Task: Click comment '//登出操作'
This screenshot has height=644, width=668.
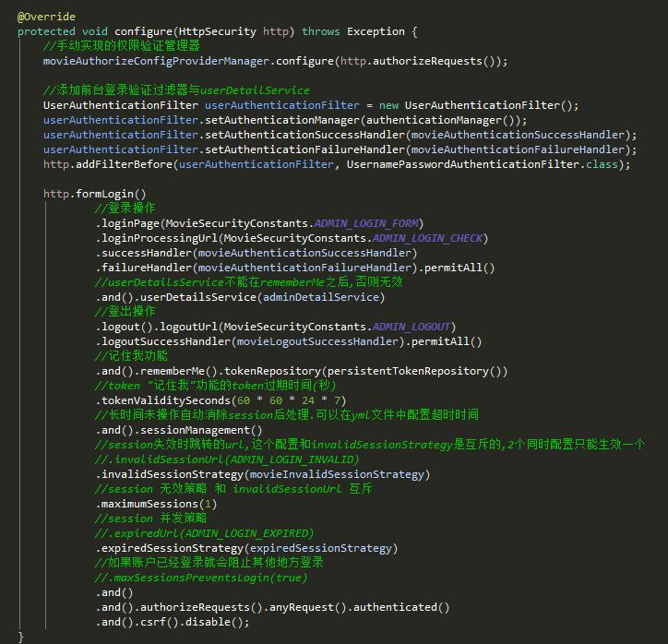Action: tap(125, 312)
